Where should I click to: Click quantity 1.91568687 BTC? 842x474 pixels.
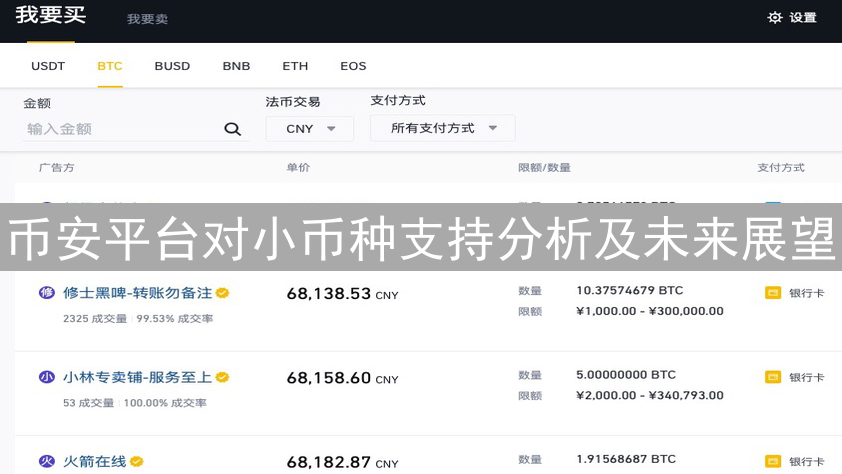pos(626,459)
